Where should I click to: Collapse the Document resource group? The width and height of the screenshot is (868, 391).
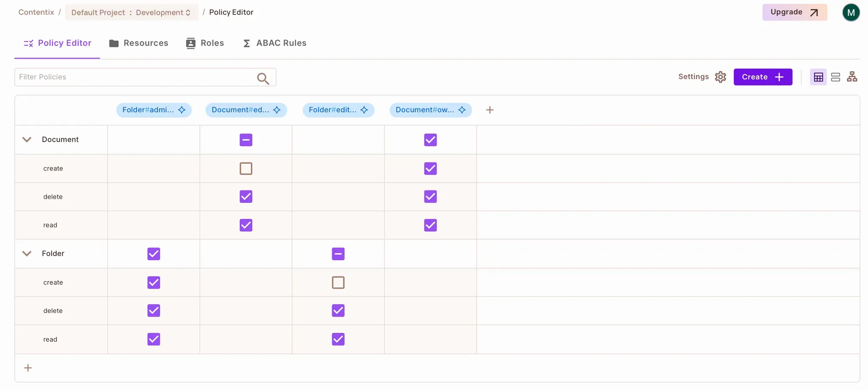point(27,140)
